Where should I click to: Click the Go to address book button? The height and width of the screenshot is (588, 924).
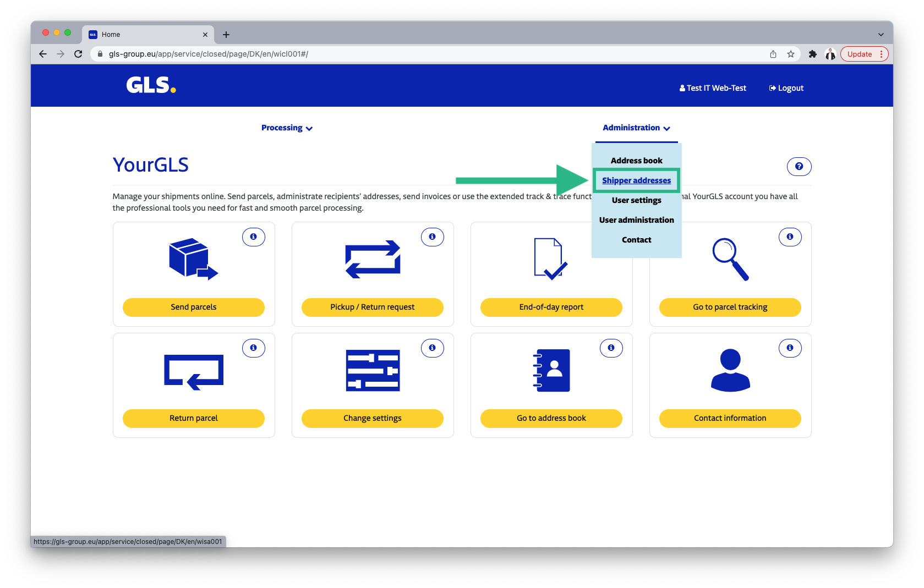[x=551, y=418]
